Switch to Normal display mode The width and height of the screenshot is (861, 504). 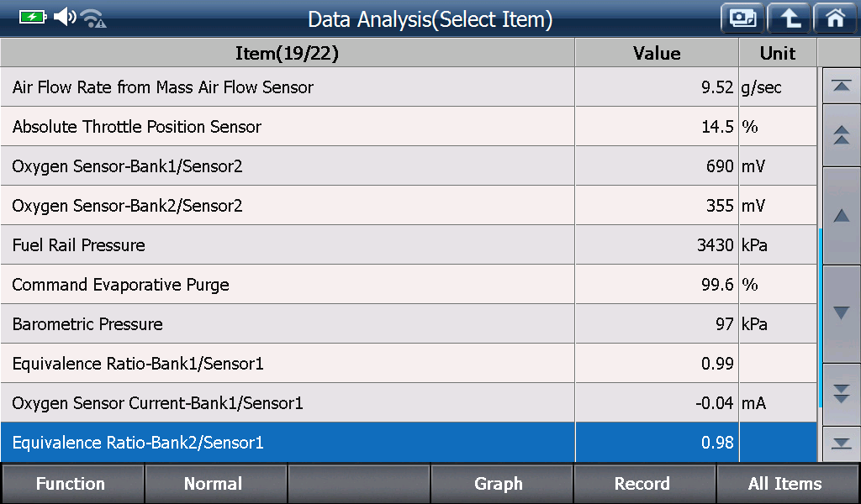coord(214,484)
